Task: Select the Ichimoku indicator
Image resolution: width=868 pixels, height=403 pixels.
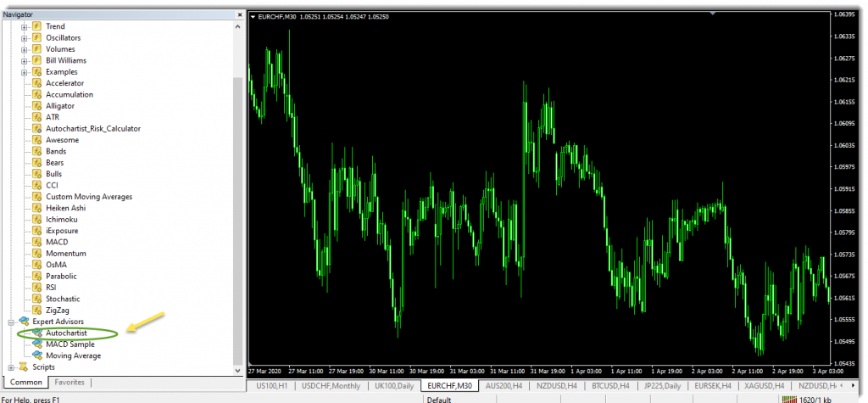Action: click(x=60, y=219)
